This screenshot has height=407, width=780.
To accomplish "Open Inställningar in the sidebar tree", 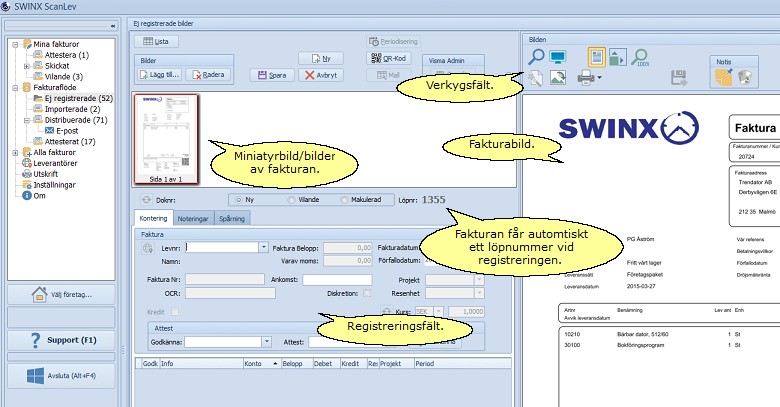I will pos(54,185).
